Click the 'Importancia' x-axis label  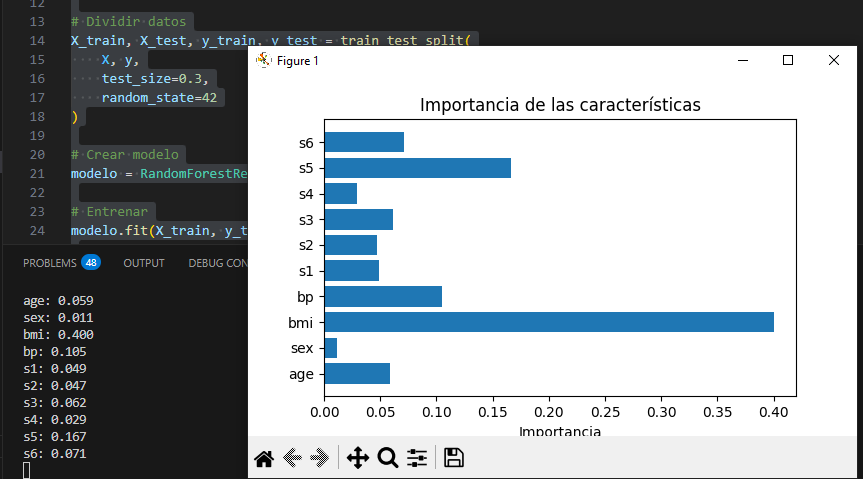pyautogui.click(x=560, y=431)
